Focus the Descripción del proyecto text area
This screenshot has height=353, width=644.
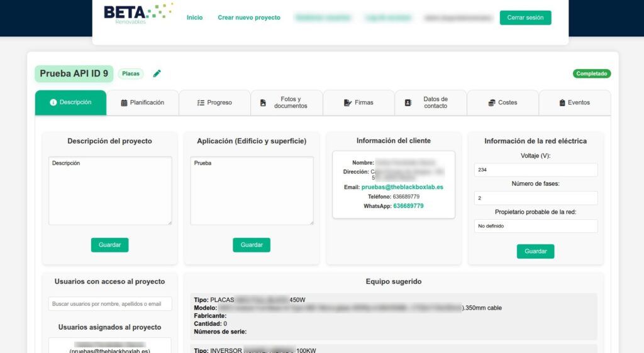pos(110,191)
